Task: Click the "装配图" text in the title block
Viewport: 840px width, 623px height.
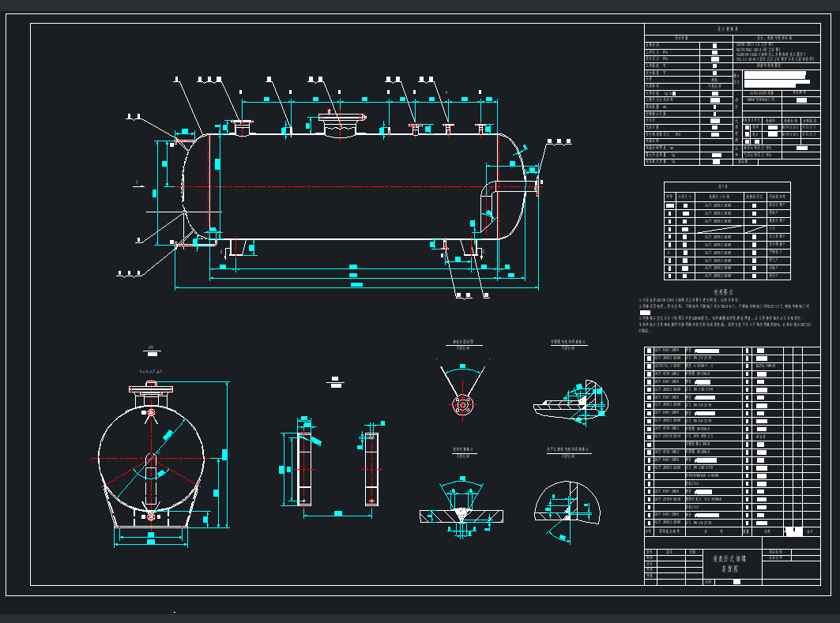Action: [729, 569]
